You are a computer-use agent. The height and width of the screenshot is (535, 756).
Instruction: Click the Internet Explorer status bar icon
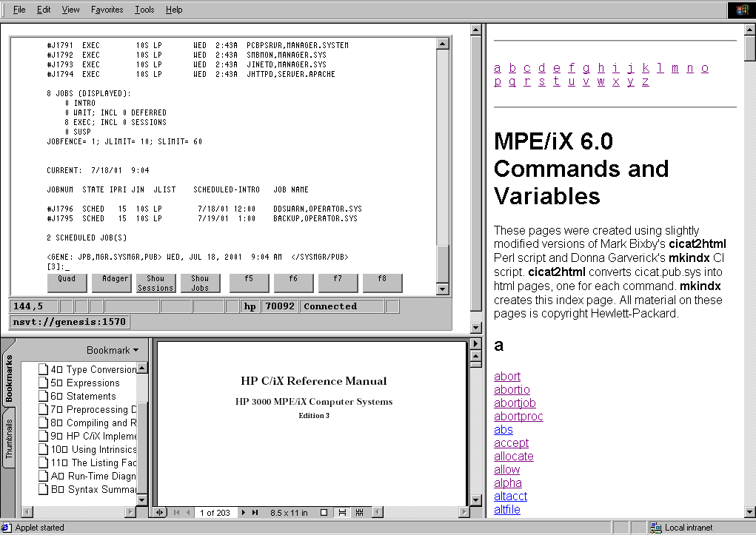(x=6, y=528)
